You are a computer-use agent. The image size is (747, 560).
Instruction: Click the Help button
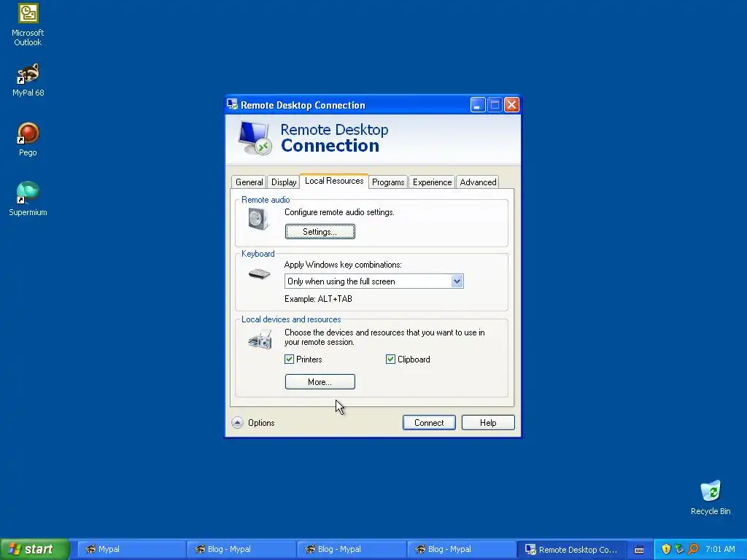[x=488, y=422]
